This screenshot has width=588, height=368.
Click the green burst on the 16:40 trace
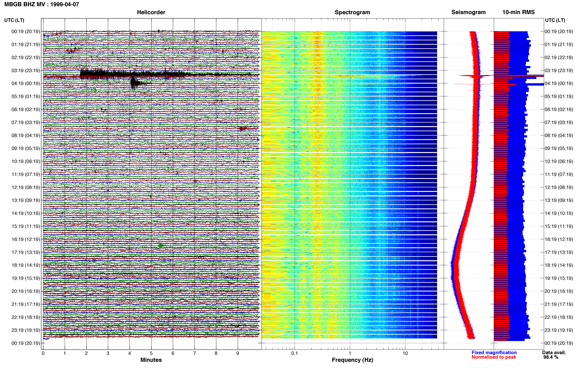click(x=161, y=246)
